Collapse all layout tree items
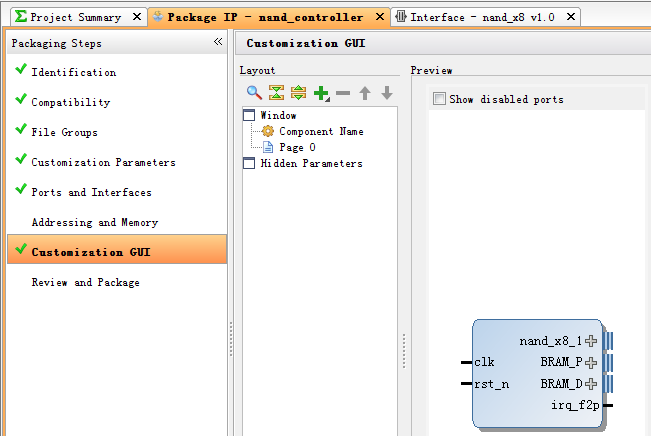Image resolution: width=651 pixels, height=436 pixels. pyautogui.click(x=276, y=93)
